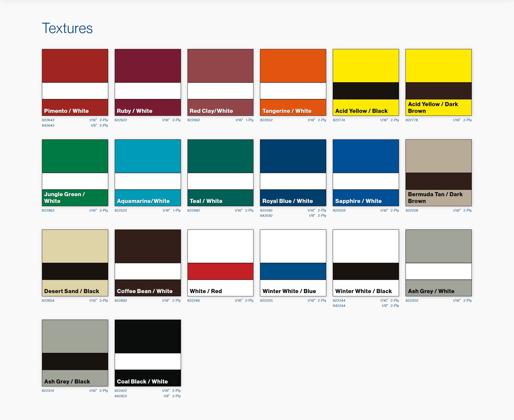Click product code 822503
This screenshot has width=514, height=420.
click(339, 210)
